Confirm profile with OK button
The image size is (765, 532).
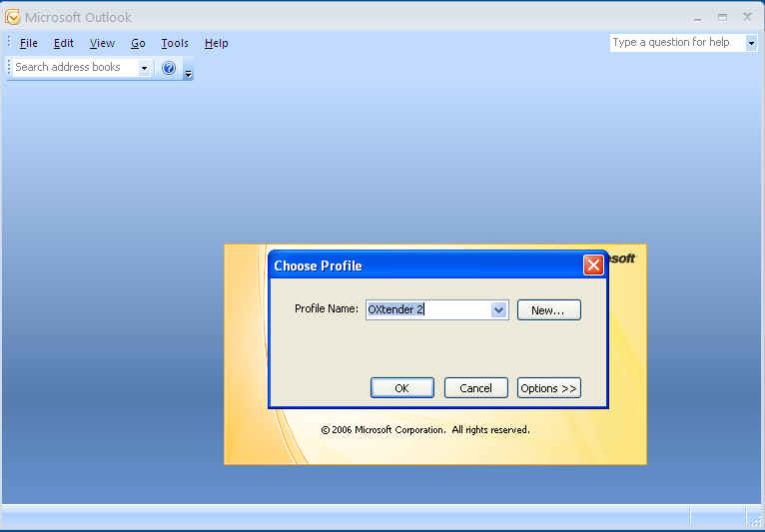click(x=402, y=388)
